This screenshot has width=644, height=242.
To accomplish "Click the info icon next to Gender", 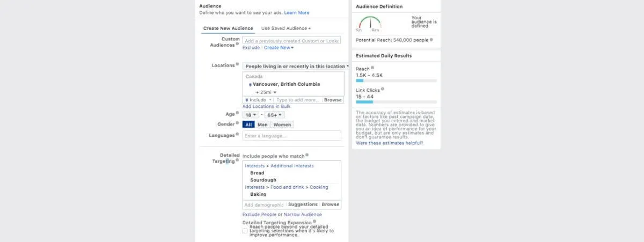I will click(238, 124).
